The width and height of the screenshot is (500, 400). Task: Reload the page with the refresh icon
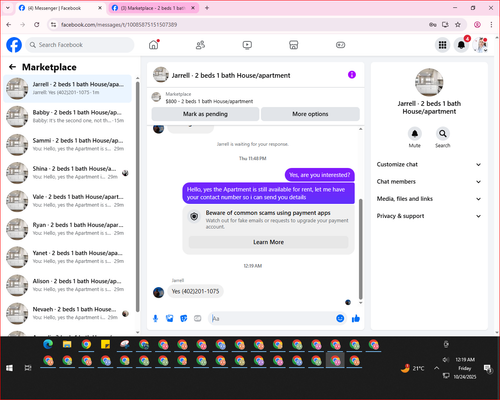point(37,25)
